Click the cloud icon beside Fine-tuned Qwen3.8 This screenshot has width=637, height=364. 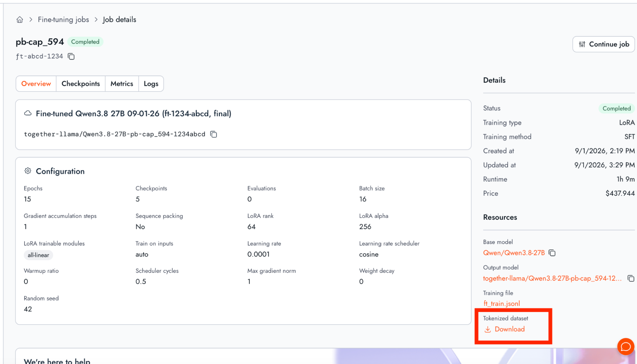coord(28,113)
